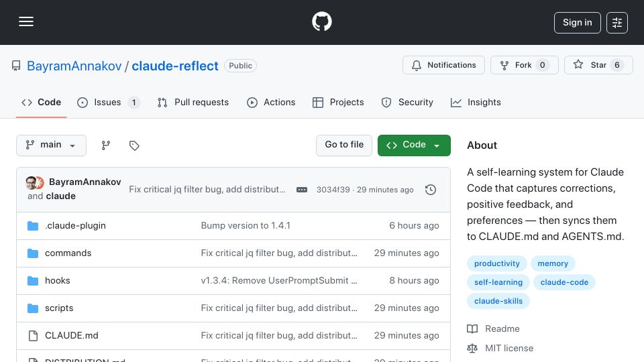The height and width of the screenshot is (362, 644).
Task: Open commit message in commands row
Action: [x=279, y=253]
